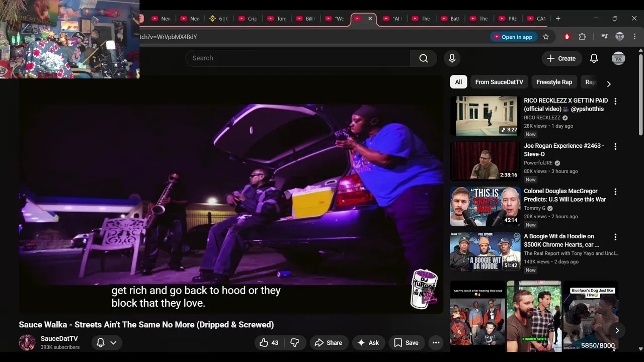The image size is (644, 362).
Task: Open Blueface's Dog Just like Him Short
Action: point(591,315)
